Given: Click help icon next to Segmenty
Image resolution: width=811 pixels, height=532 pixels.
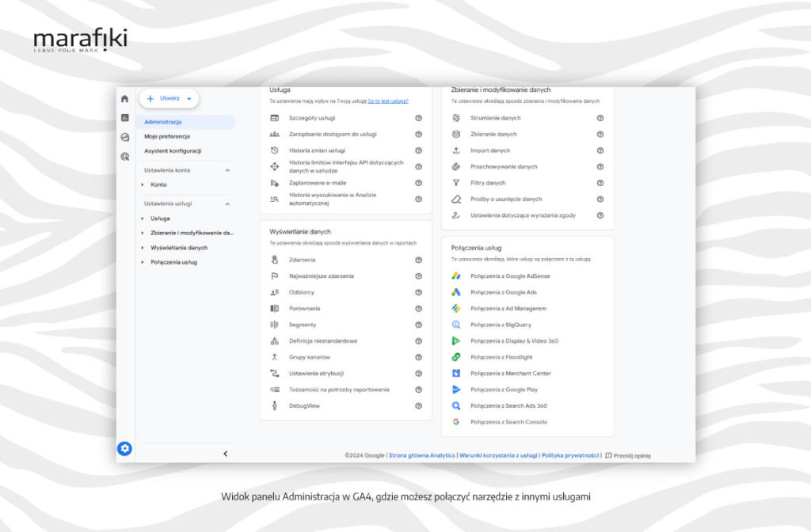Looking at the screenshot, I should 418,325.
